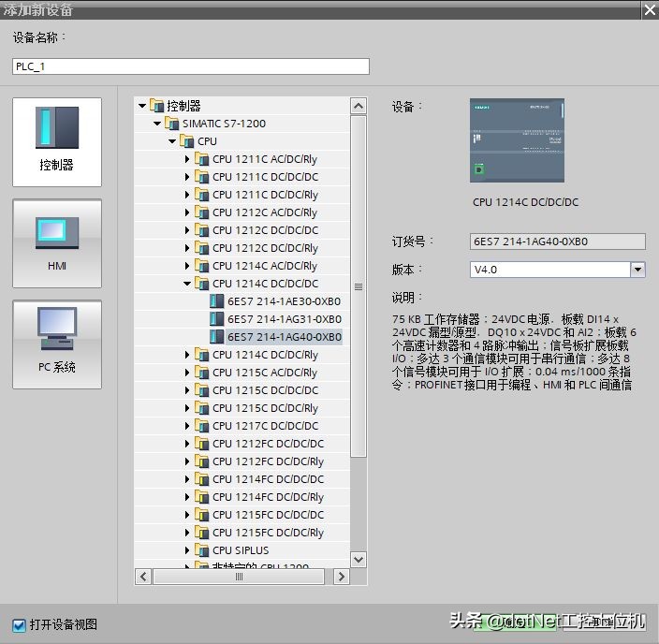The width and height of the screenshot is (659, 644).
Task: Click the CPU 1214C device preview image
Action: 517,140
